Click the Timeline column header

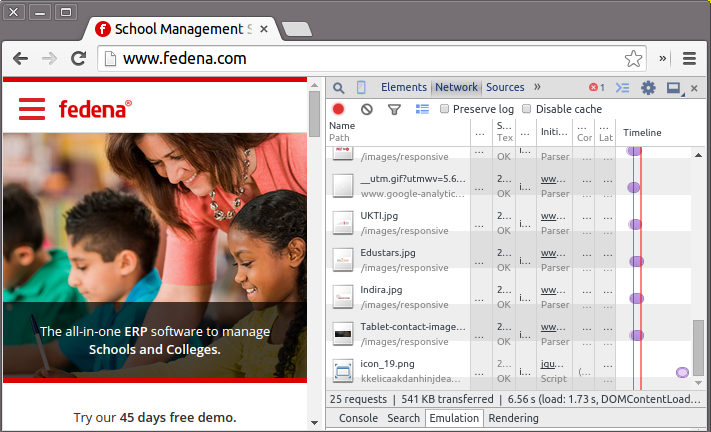[x=642, y=132]
